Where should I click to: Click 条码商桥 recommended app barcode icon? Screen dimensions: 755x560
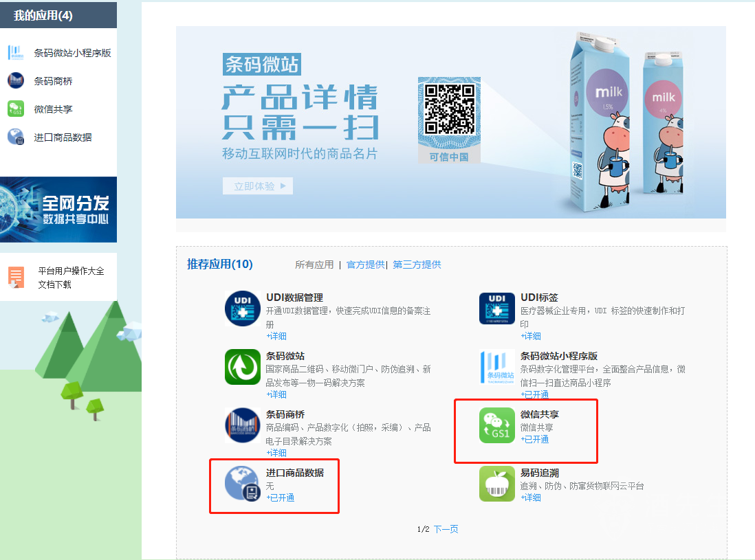[x=243, y=425]
